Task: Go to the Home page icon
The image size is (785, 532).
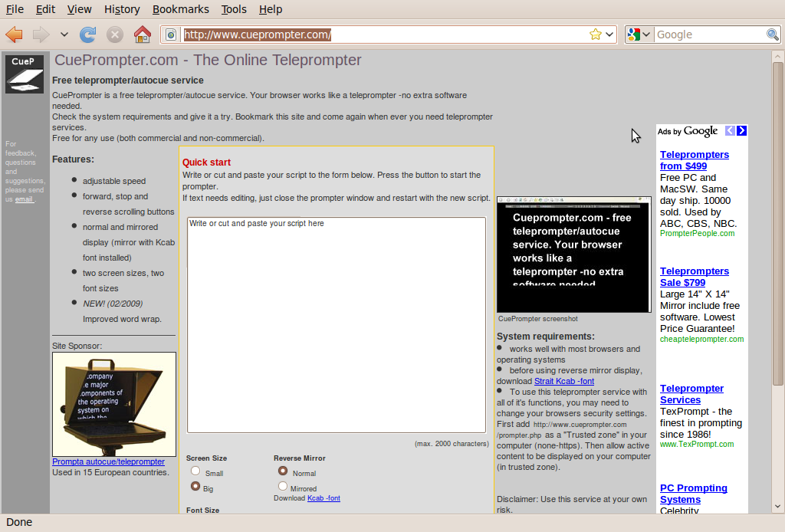Action: (142, 34)
